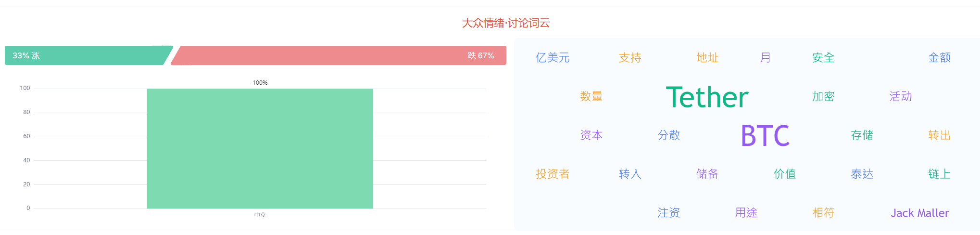Click the Tether word in cloud
This screenshot has height=235, width=980.
coord(707,97)
